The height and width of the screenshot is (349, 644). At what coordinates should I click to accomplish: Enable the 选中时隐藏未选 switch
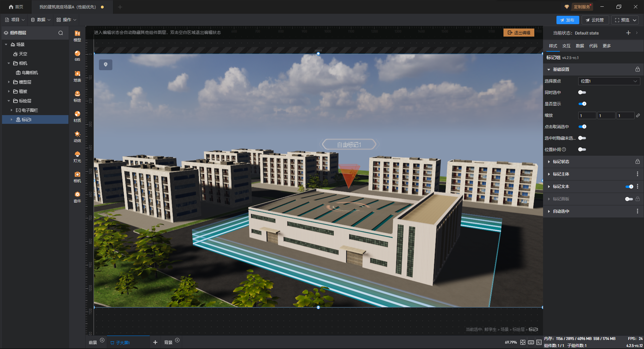click(x=582, y=138)
